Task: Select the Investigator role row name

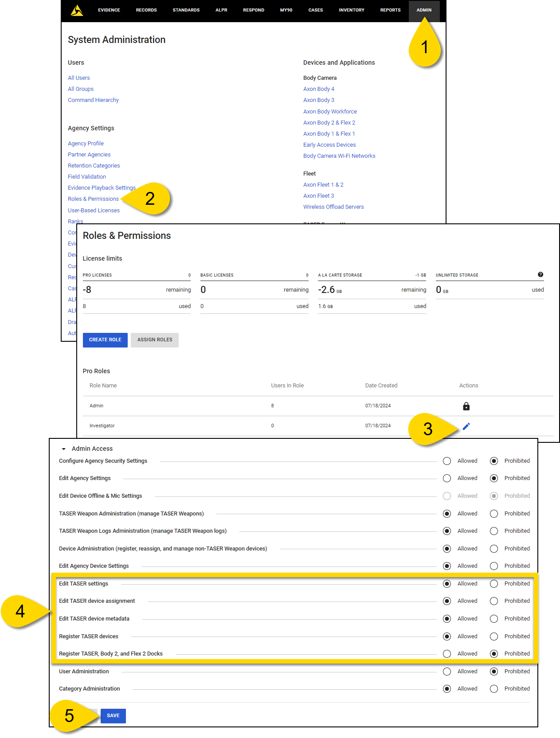Action: tap(102, 426)
